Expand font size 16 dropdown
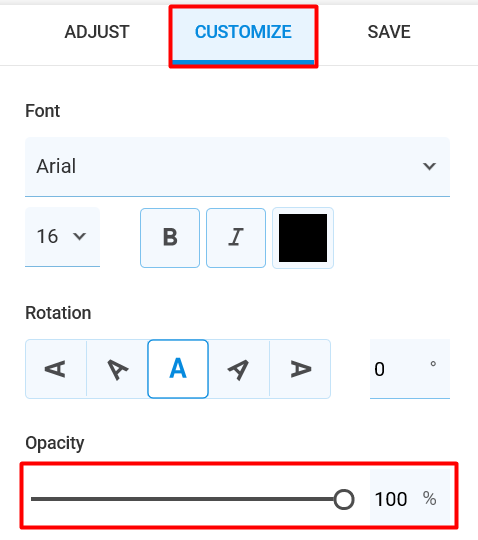The height and width of the screenshot is (540, 478). (62, 237)
